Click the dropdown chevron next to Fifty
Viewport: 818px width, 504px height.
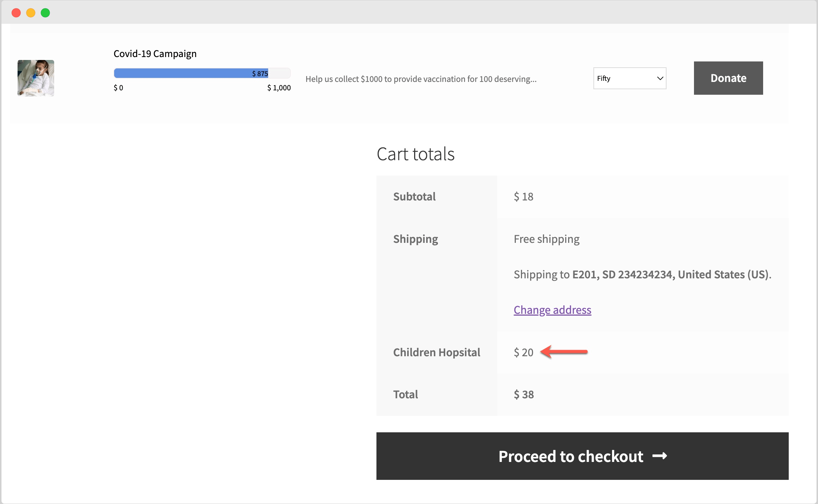click(660, 78)
